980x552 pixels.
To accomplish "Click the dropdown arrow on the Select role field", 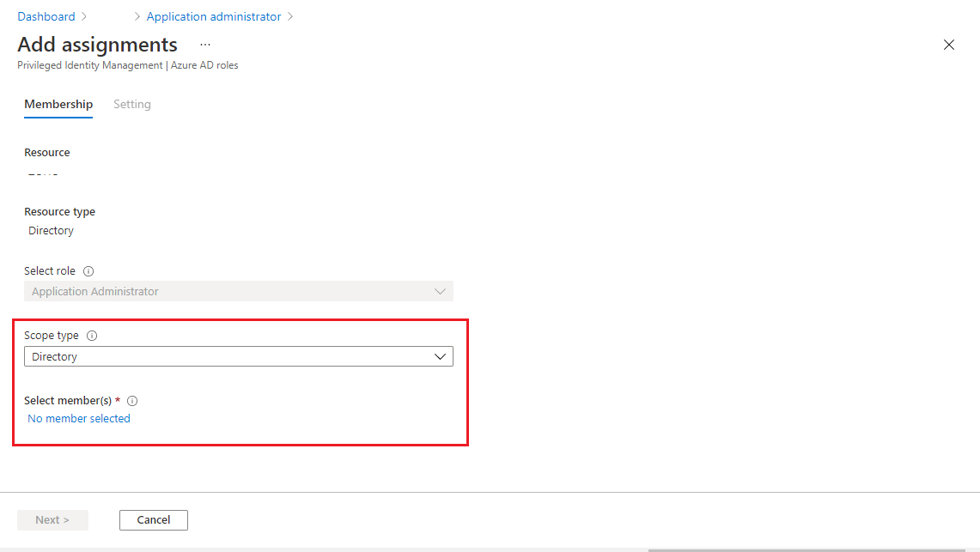I will (441, 291).
